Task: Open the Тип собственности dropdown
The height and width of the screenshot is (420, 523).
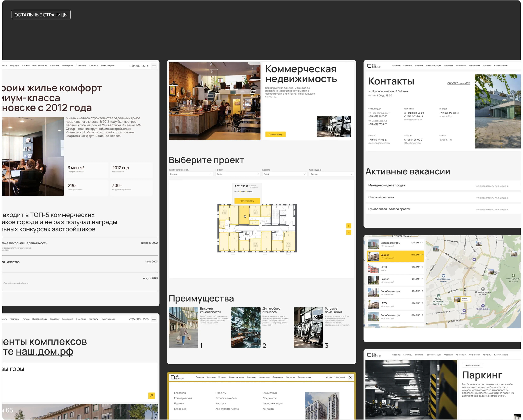Action: point(191,174)
